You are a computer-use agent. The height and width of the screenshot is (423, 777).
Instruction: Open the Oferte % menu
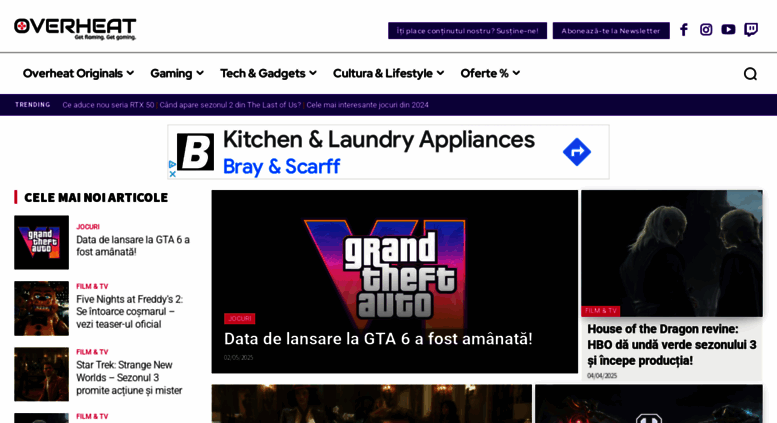pos(490,73)
